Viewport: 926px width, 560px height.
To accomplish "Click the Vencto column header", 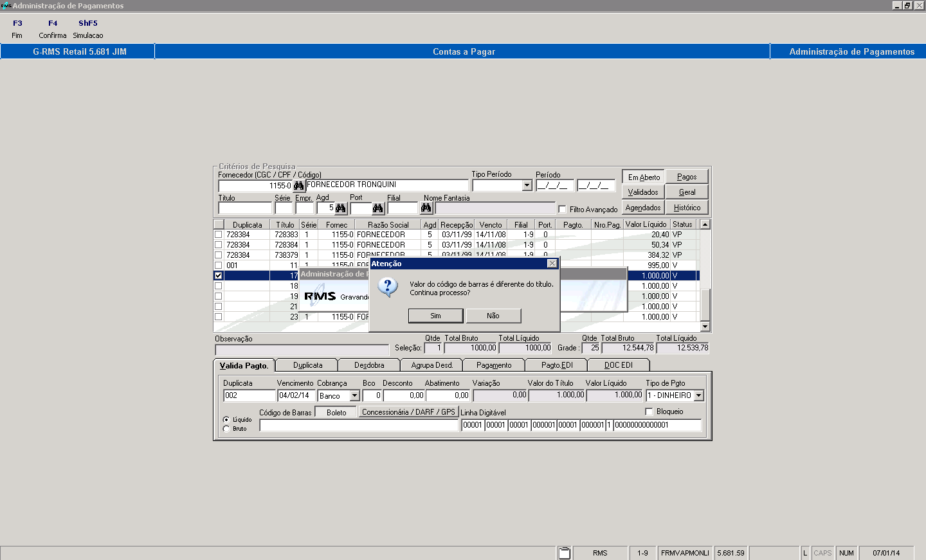I will click(x=491, y=224).
